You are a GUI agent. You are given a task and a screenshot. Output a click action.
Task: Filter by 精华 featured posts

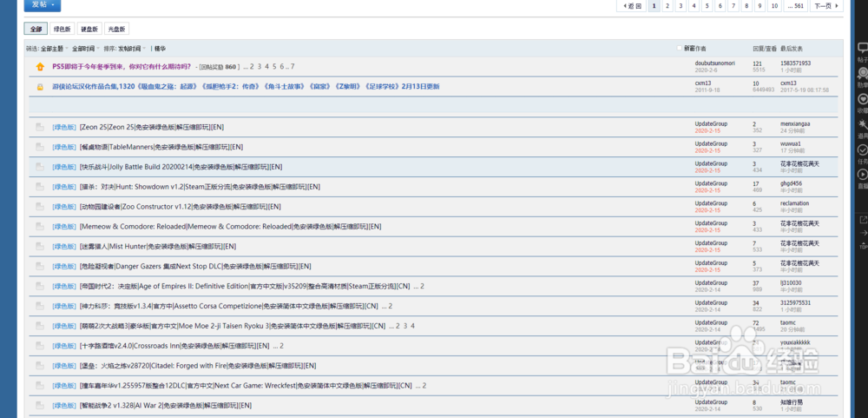pos(160,49)
